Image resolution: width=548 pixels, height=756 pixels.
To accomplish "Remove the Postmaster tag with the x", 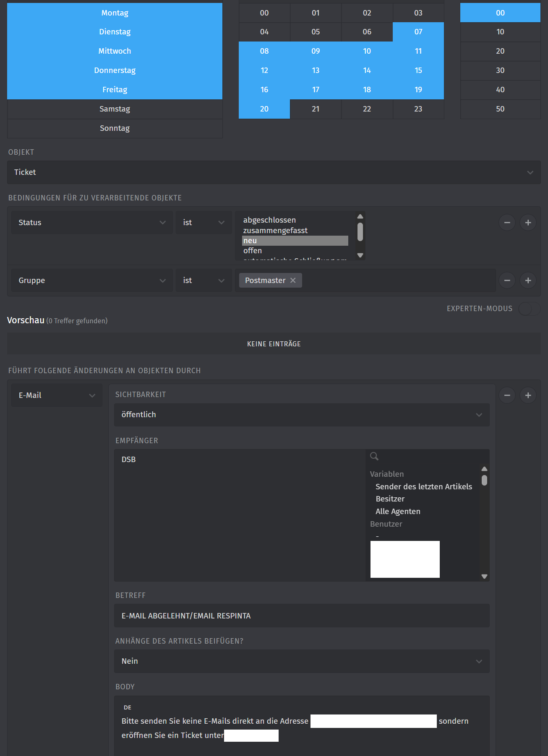I will coord(293,281).
